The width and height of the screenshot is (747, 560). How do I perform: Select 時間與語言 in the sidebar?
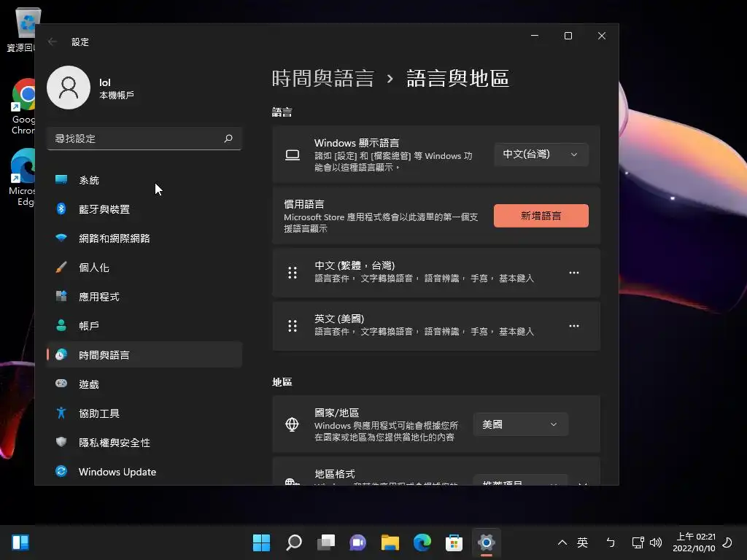tap(144, 355)
